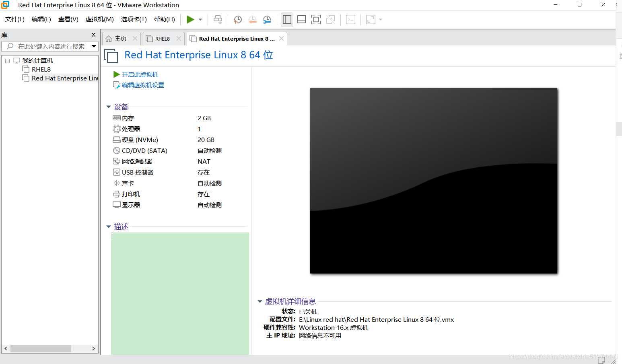Take a snapshot of this virtual machine
This screenshot has height=364, width=622.
click(x=238, y=19)
